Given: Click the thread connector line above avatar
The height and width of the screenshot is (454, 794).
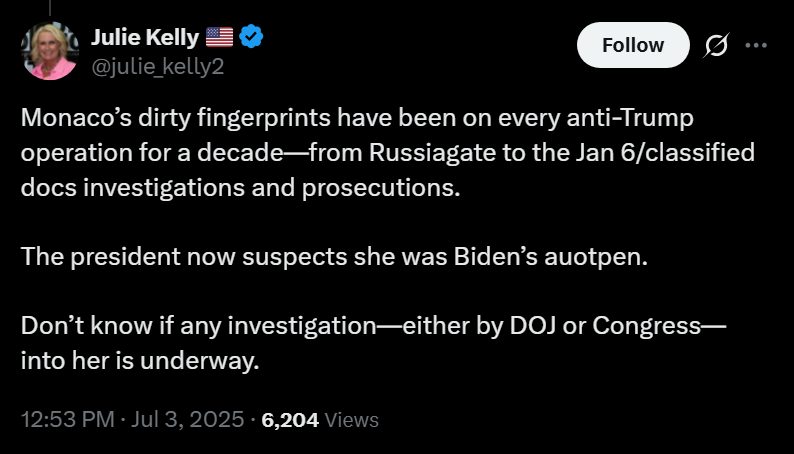Looking at the screenshot, I should [50, 8].
